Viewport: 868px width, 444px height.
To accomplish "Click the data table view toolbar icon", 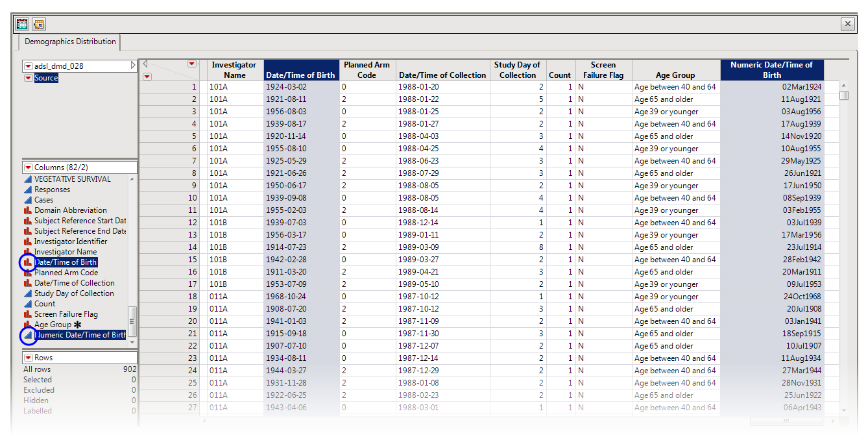I will click(x=23, y=24).
